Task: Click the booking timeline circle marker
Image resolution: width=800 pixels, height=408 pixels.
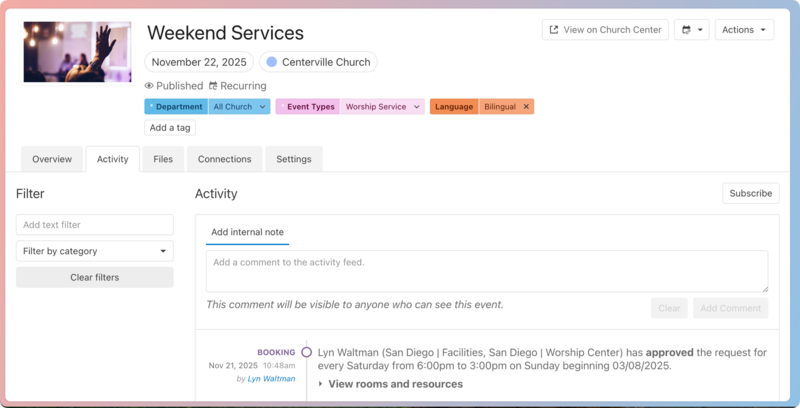Action: (x=307, y=352)
